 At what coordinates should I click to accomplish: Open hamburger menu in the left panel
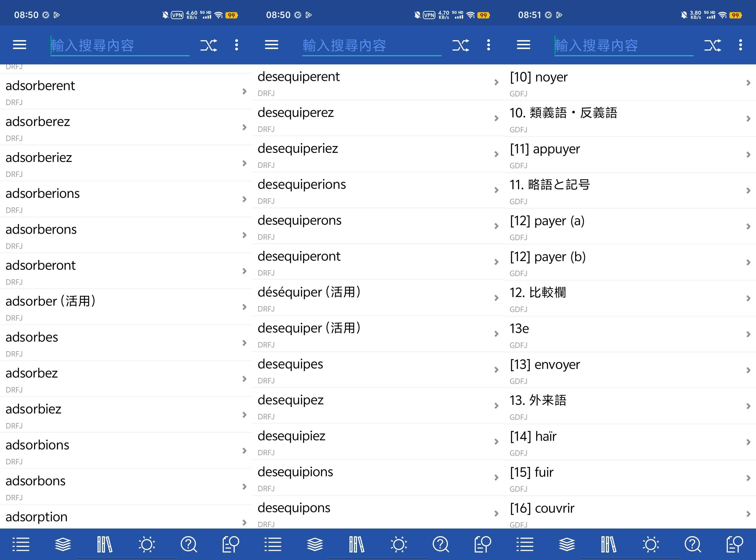[19, 45]
